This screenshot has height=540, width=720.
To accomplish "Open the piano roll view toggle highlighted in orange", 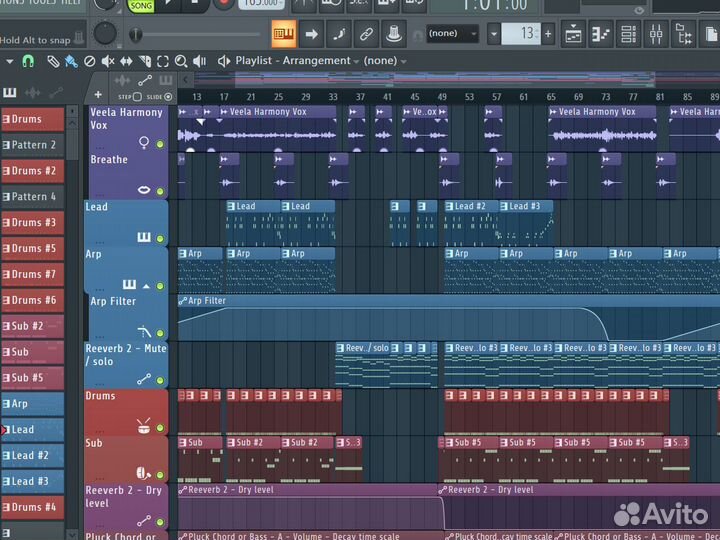I will tap(283, 34).
